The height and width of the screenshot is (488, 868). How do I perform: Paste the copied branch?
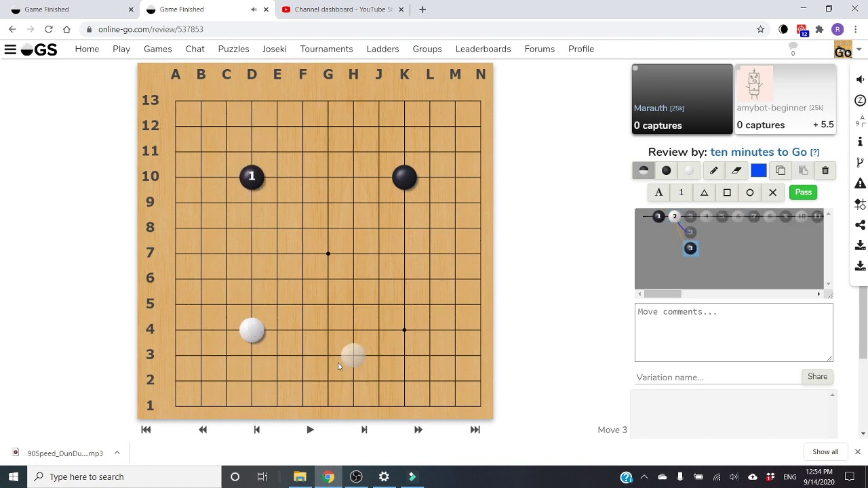[x=803, y=171]
